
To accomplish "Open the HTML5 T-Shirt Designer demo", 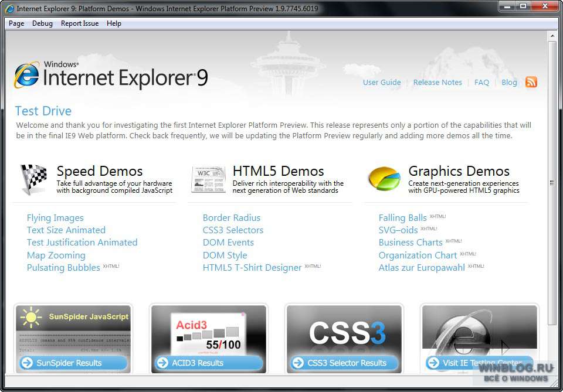I will click(252, 268).
